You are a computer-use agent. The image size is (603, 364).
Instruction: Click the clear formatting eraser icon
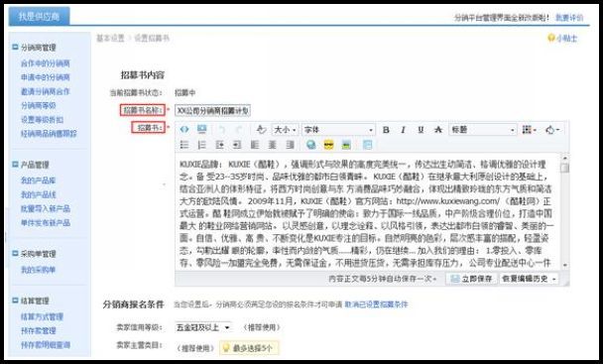click(262, 130)
